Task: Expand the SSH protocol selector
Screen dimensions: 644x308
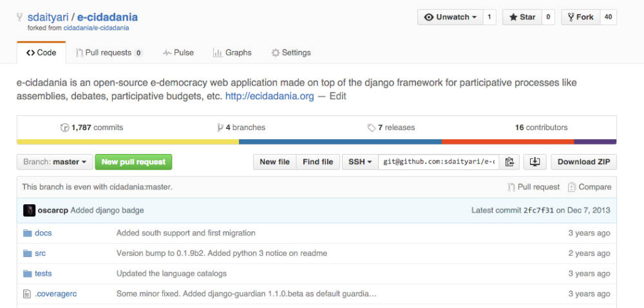Action: pos(360,162)
